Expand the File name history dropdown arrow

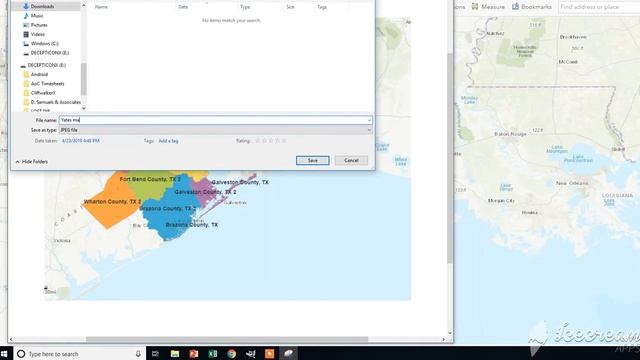pyautogui.click(x=369, y=120)
